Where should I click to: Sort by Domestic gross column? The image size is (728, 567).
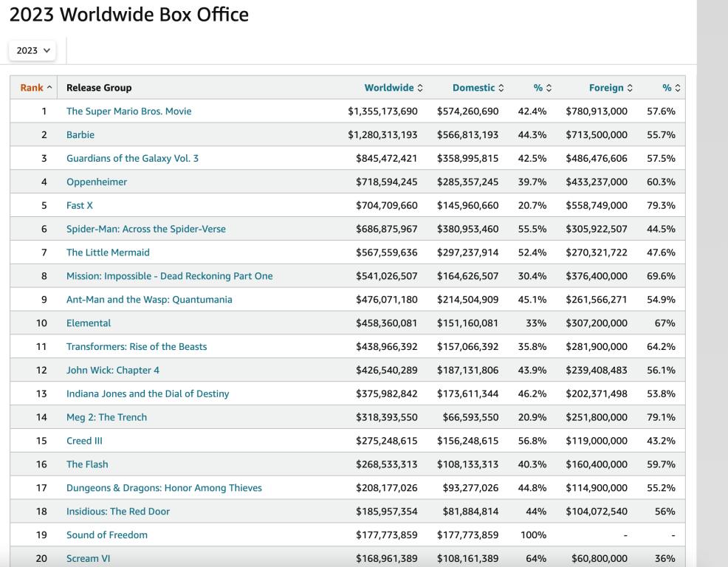478,88
